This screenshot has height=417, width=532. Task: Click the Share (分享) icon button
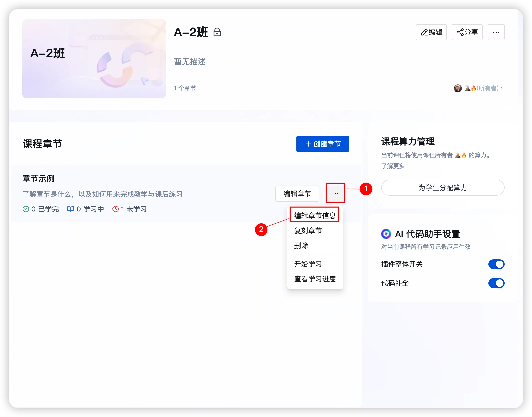coord(467,32)
